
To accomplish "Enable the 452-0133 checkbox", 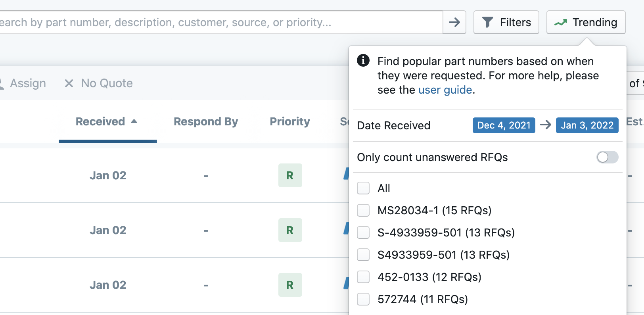I will click(363, 277).
